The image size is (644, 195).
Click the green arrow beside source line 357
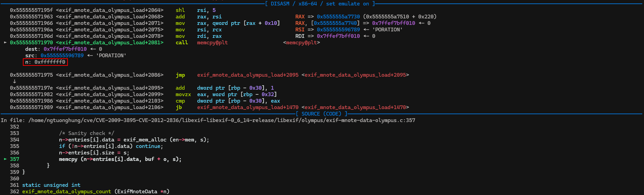[x=5, y=159]
